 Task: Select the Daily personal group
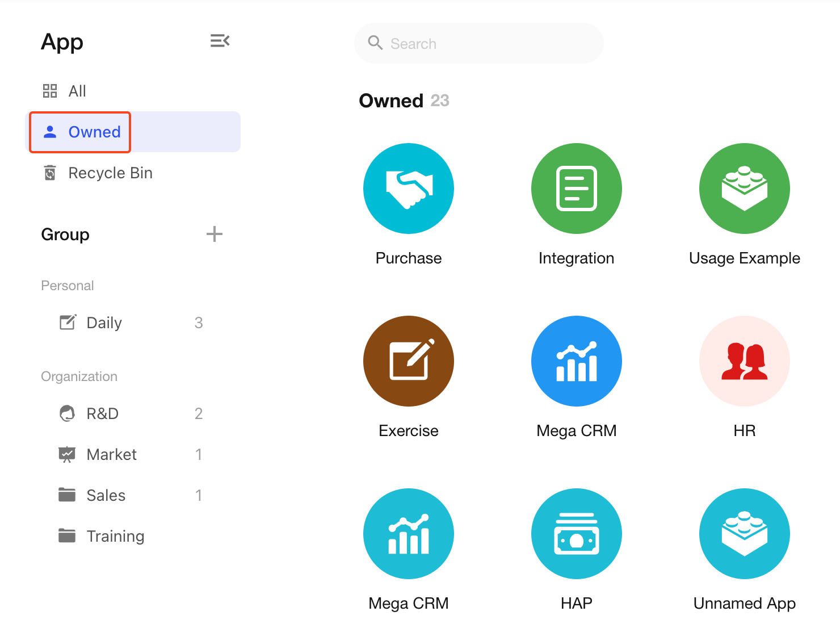click(104, 323)
